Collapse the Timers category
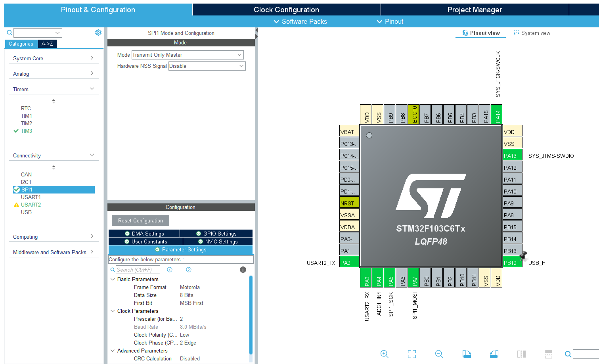The image size is (599, 364). coord(54,89)
